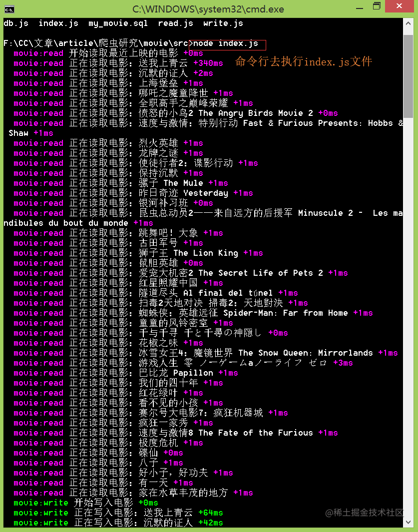Viewport: 418px width, 532px height.
Task: Click the movie title 龙牌之谜
Action: point(158,153)
